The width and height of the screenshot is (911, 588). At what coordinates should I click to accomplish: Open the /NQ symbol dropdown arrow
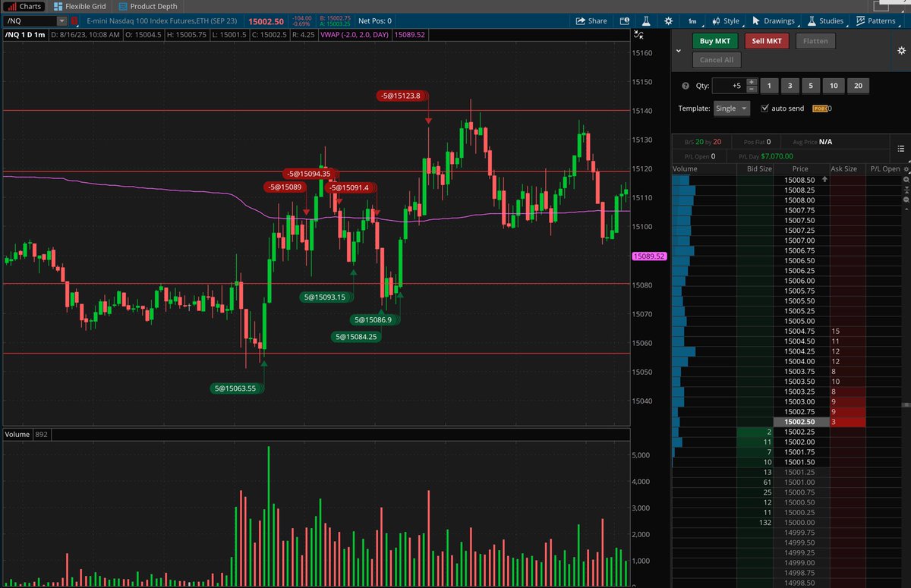point(61,21)
